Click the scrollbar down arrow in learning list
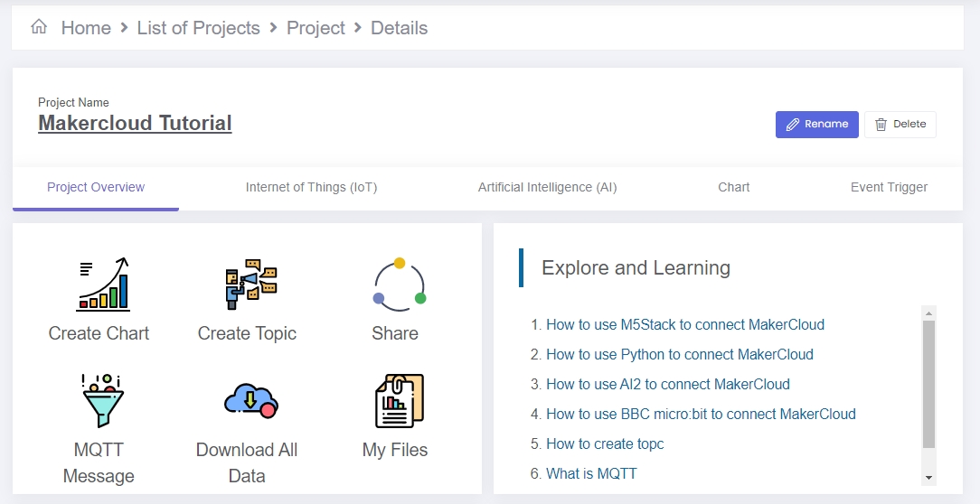Image resolution: width=980 pixels, height=504 pixels. coord(928,478)
